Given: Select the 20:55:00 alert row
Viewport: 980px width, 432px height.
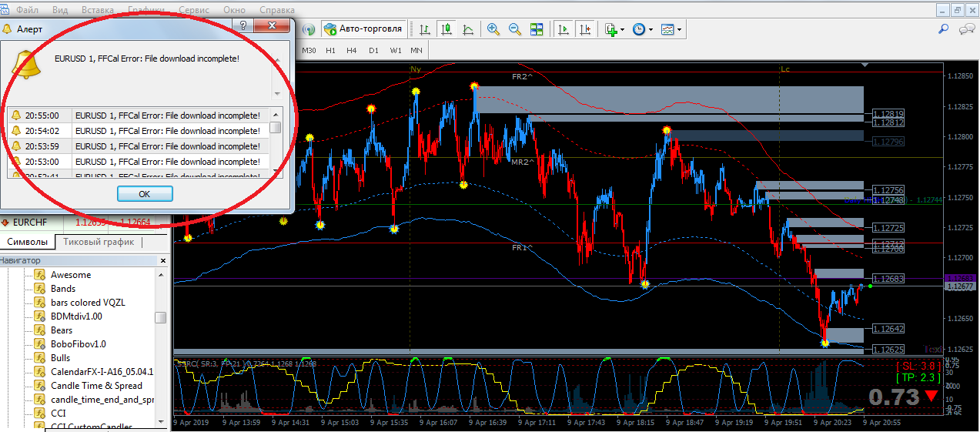Looking at the screenshot, I should pyautogui.click(x=139, y=116).
